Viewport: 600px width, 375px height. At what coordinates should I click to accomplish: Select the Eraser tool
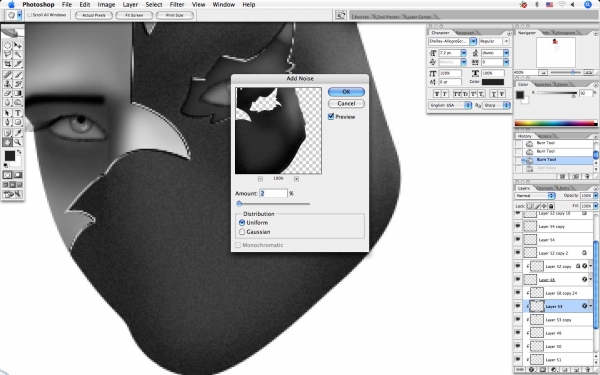pos(7,93)
